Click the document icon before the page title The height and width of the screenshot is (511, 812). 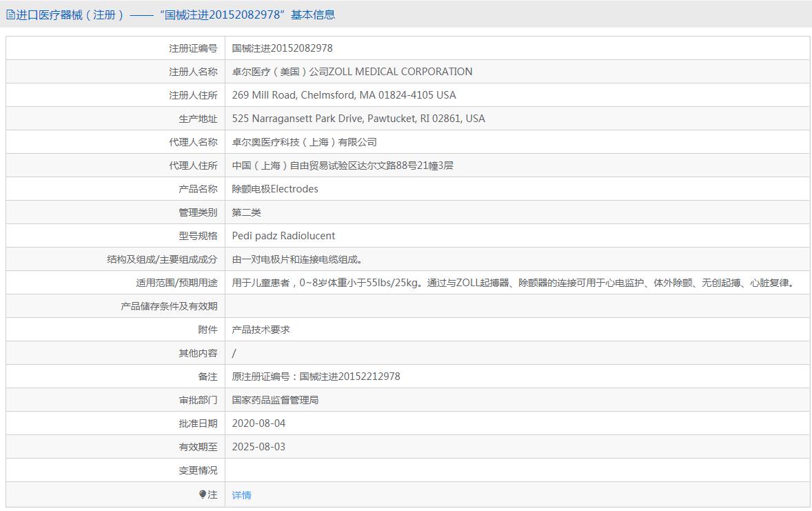tap(10, 15)
